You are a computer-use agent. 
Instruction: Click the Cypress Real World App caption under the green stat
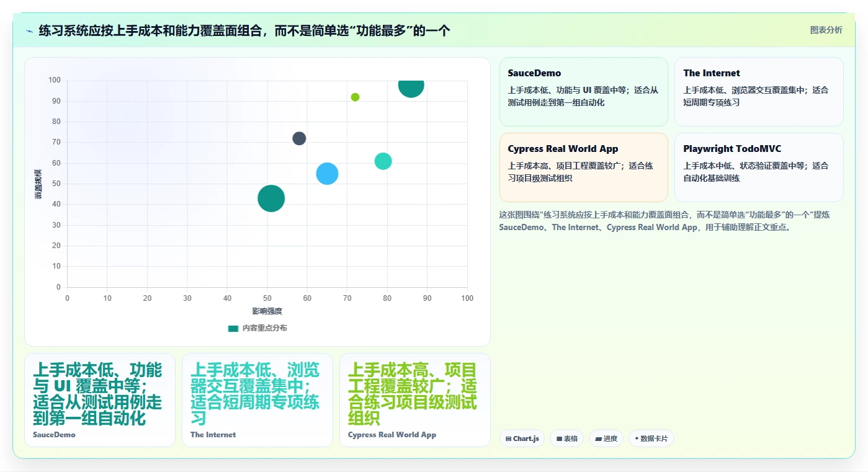(392, 435)
